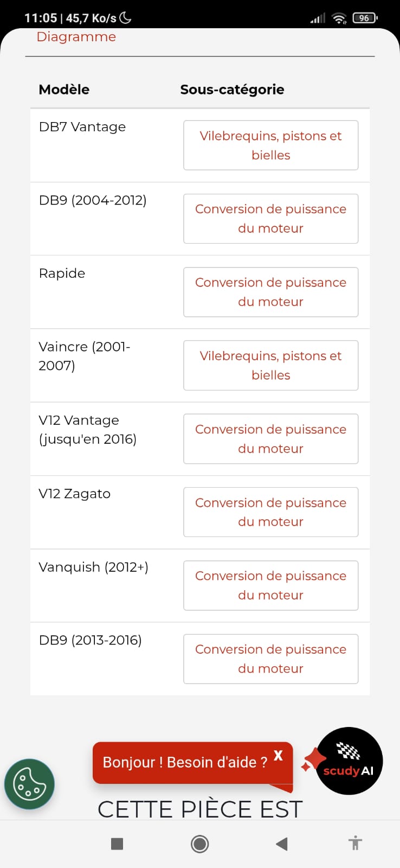This screenshot has height=868, width=400.
Task: Open Vaincre (2001-2007) crankshafts subcategory
Action: point(270,365)
